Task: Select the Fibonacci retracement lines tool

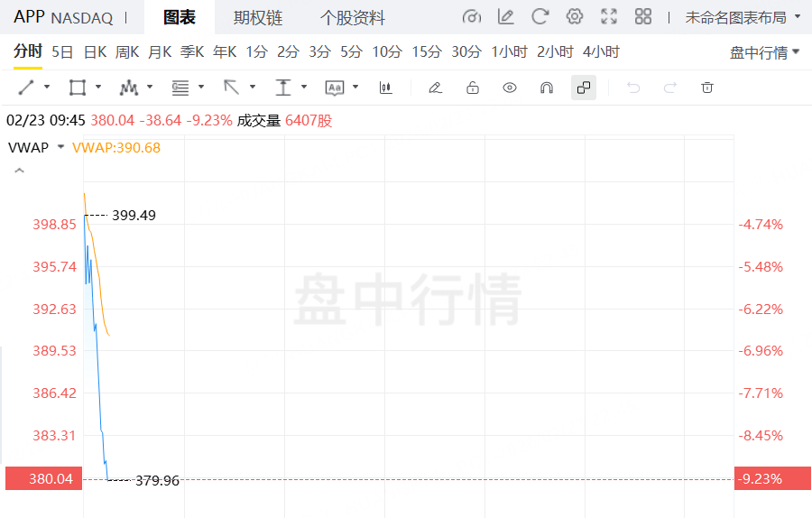Action: pyautogui.click(x=180, y=88)
